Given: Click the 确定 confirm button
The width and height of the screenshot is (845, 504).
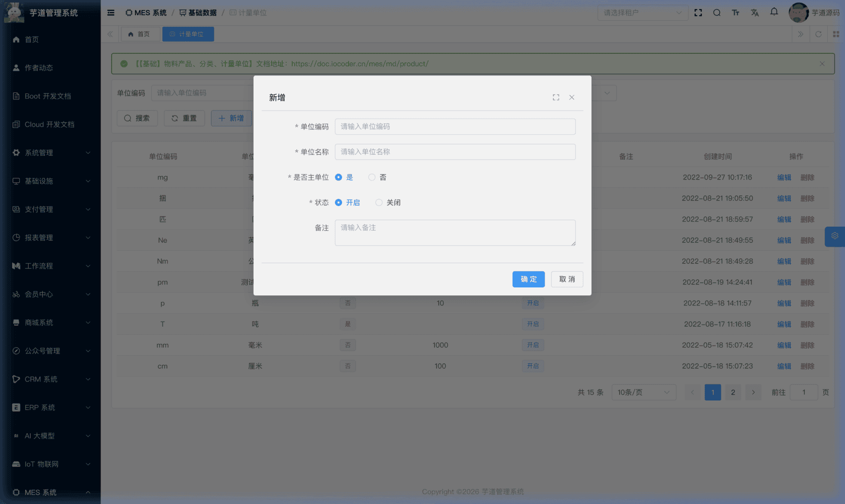Looking at the screenshot, I should [x=528, y=279].
